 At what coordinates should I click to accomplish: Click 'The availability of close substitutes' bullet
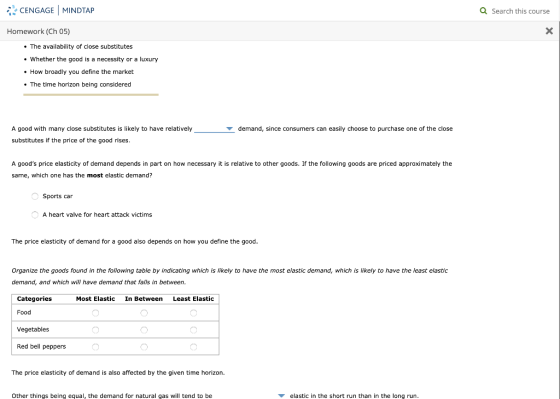tap(81, 46)
